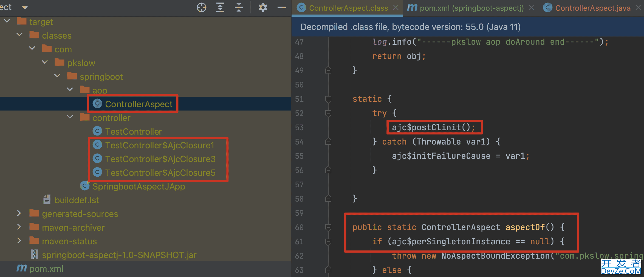Click ajc$initFailureCause on line 55
644x277 pixels.
441,156
